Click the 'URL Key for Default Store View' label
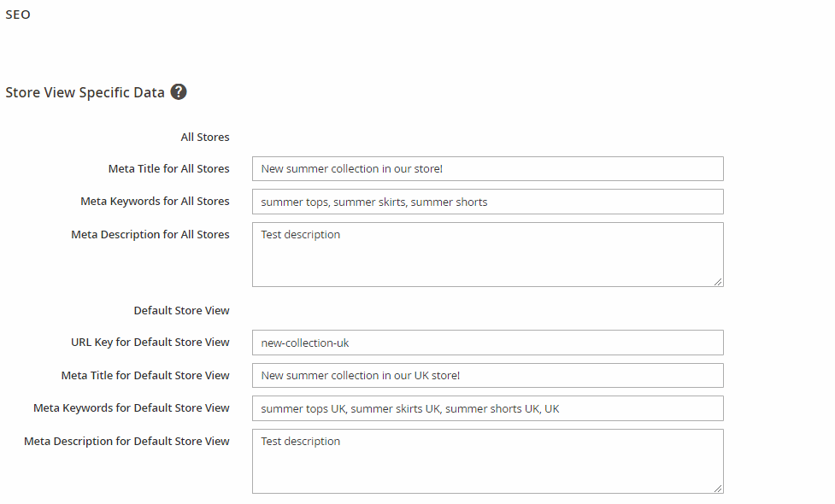 (150, 343)
